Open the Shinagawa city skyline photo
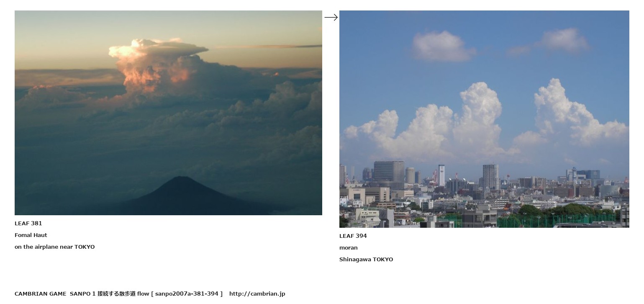The image size is (644, 304). click(x=484, y=119)
